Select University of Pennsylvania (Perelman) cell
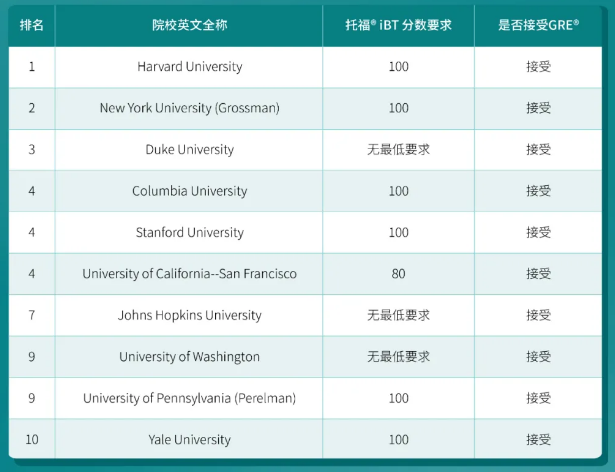 coord(189,398)
